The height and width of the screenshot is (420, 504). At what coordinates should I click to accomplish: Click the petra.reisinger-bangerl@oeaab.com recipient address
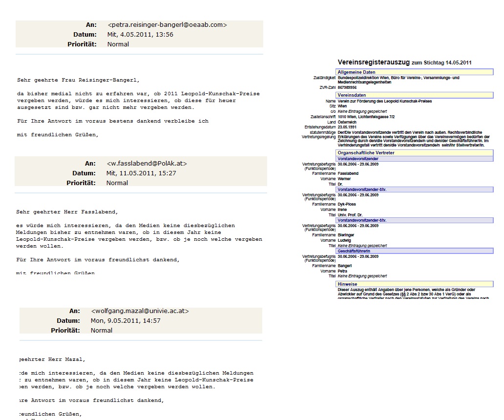point(167,25)
